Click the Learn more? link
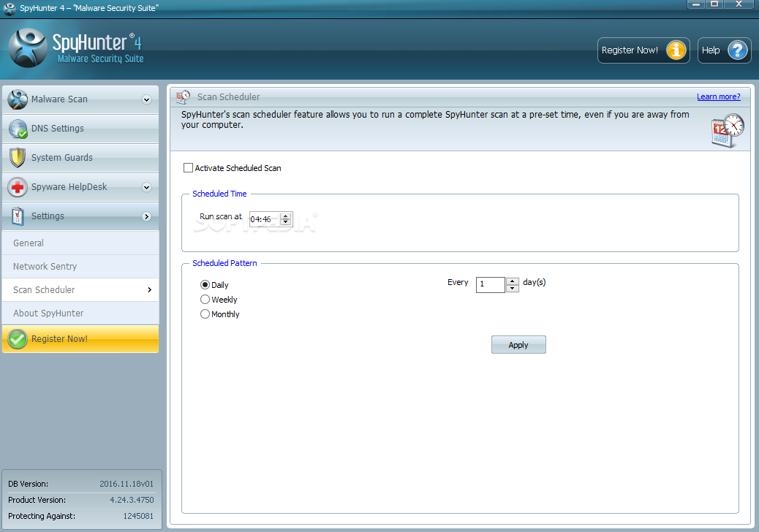This screenshot has height=532, width=759. tap(718, 96)
